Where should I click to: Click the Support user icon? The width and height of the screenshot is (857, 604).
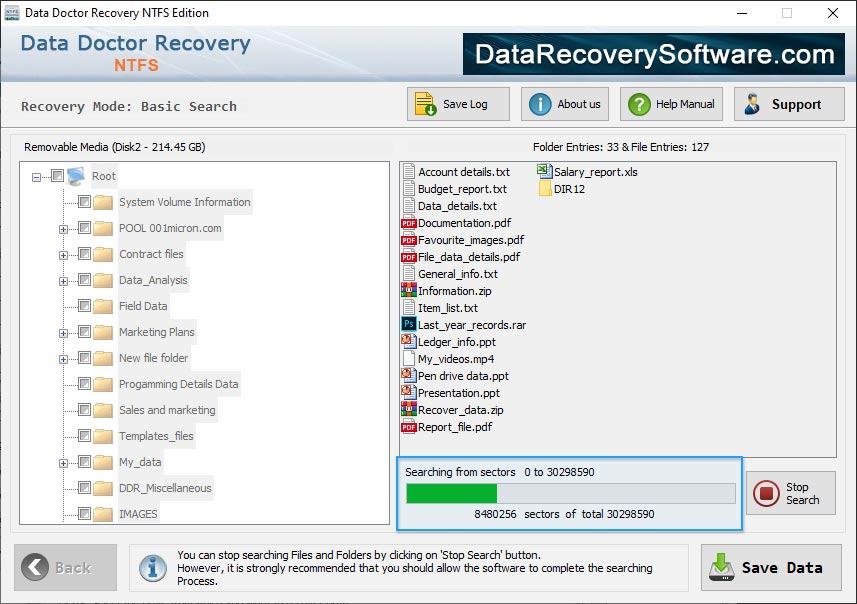point(755,103)
